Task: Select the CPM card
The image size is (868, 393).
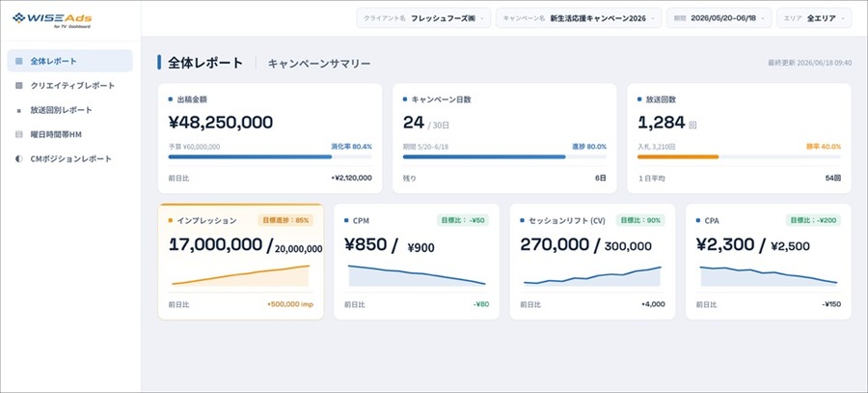Action: 417,262
